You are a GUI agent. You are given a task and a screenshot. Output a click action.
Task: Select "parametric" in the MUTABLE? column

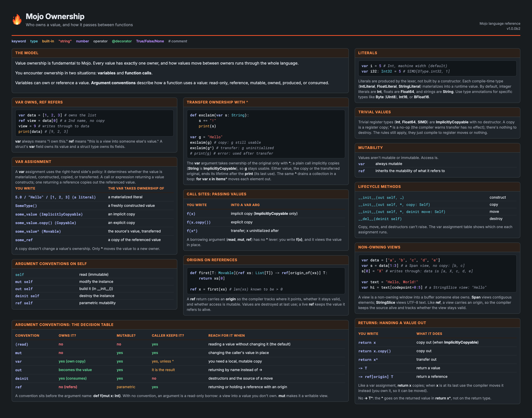pyautogui.click(x=126, y=387)
